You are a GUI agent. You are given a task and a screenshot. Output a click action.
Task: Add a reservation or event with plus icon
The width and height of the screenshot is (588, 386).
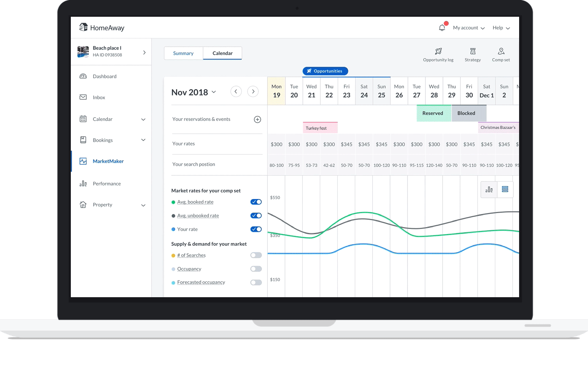pyautogui.click(x=257, y=120)
